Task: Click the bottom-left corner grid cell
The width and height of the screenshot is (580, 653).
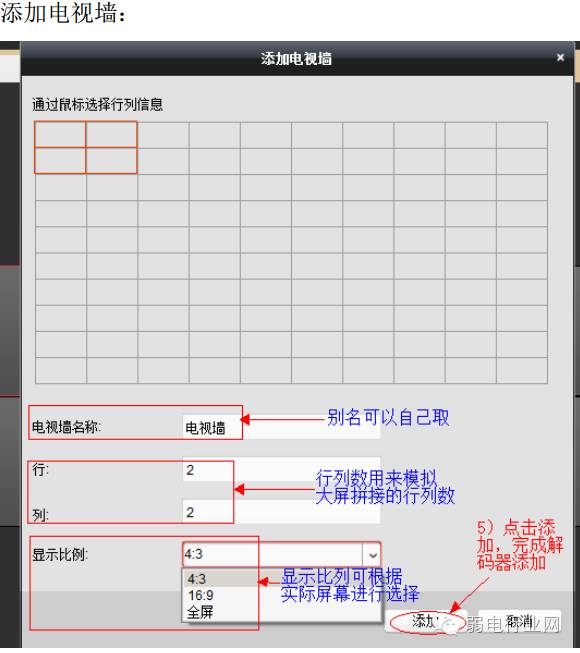Action: [61, 371]
